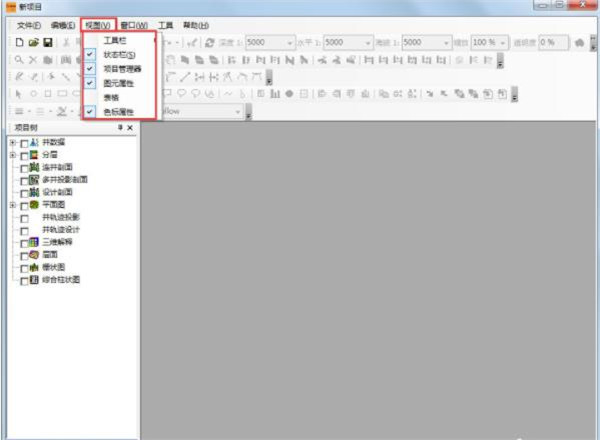
Task: Open the 帮助 menu
Action: 196,24
